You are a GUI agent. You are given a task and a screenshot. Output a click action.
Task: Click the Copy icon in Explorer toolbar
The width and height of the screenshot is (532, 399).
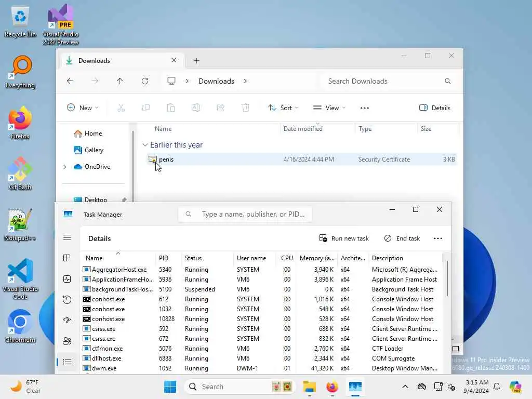[146, 108]
